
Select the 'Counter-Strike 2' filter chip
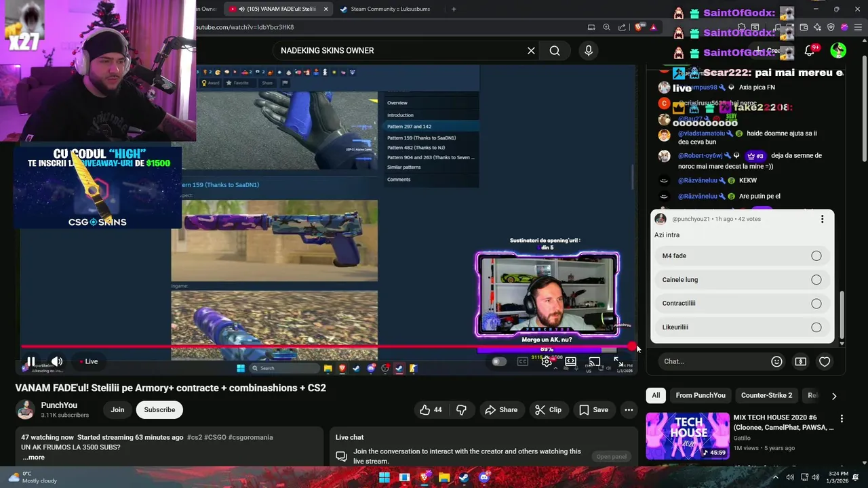(x=766, y=395)
